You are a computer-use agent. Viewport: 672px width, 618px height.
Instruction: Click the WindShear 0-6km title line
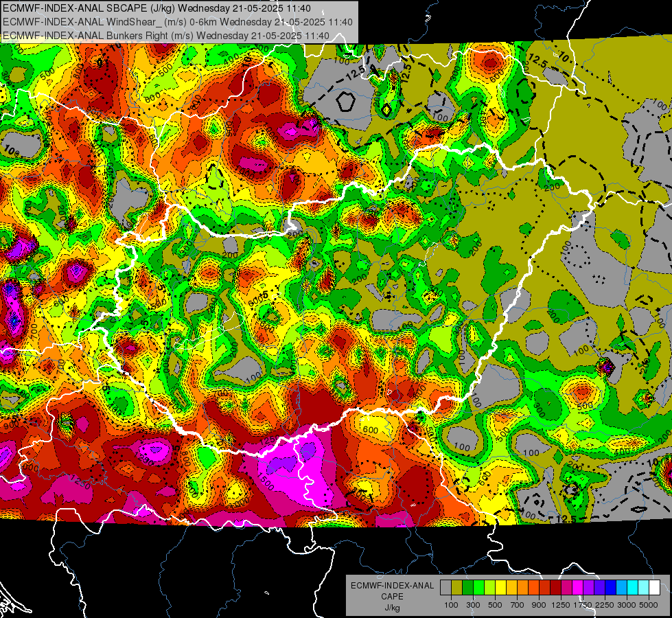177,22
